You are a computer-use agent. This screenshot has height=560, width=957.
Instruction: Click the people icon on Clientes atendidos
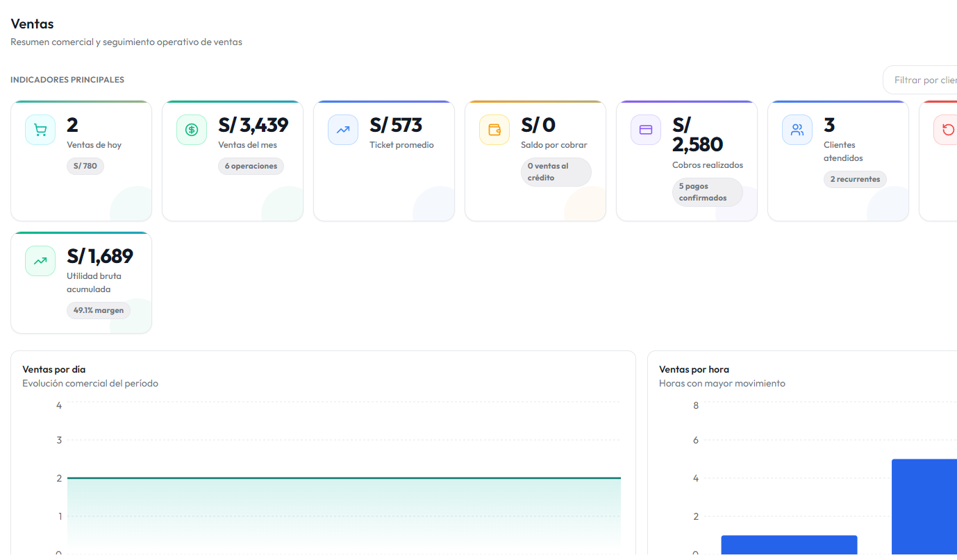pyautogui.click(x=797, y=130)
